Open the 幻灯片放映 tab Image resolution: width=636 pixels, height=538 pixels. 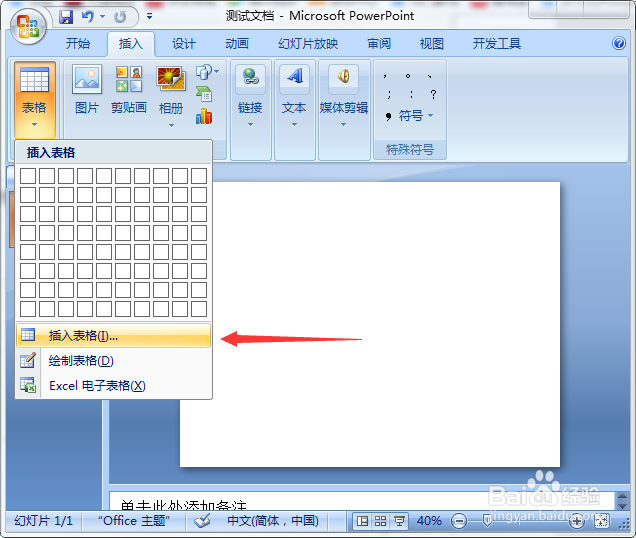pos(308,43)
